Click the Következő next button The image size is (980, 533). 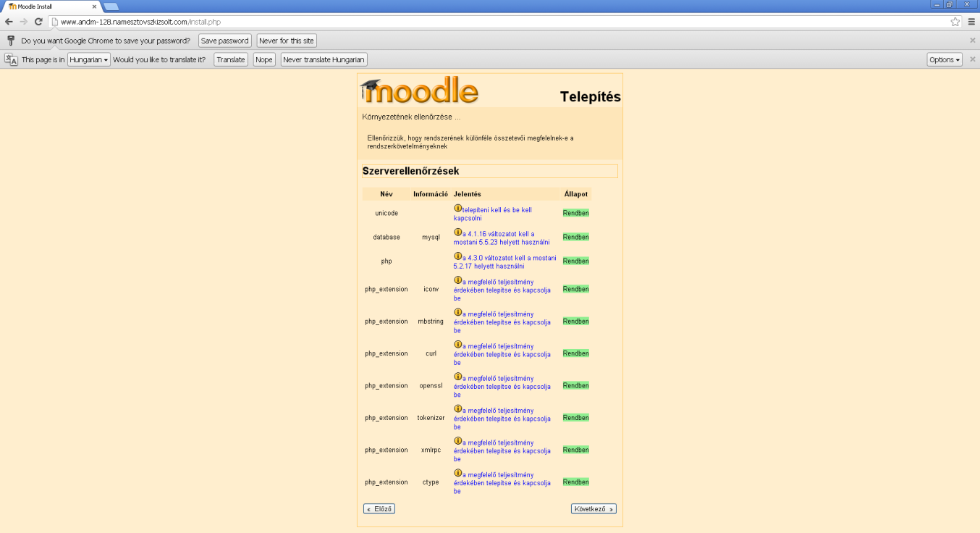(x=594, y=509)
